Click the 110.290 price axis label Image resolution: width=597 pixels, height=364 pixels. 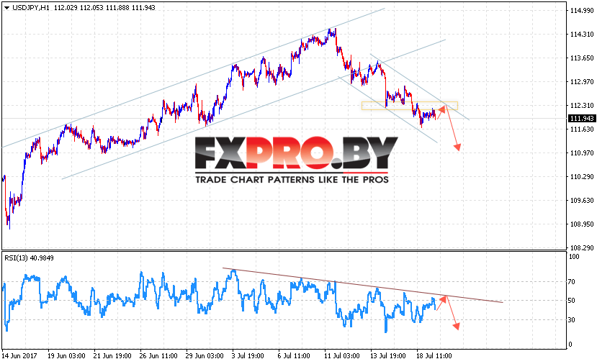tap(582, 176)
